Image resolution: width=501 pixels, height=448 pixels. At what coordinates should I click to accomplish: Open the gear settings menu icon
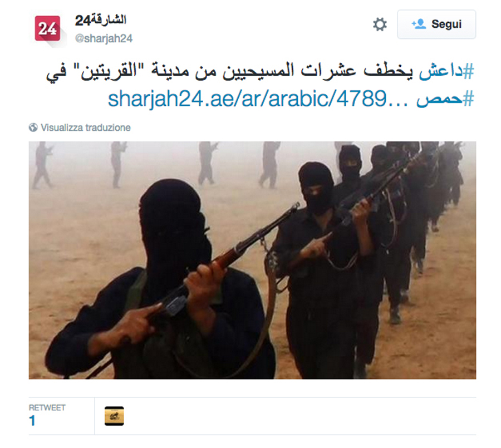pos(380,24)
